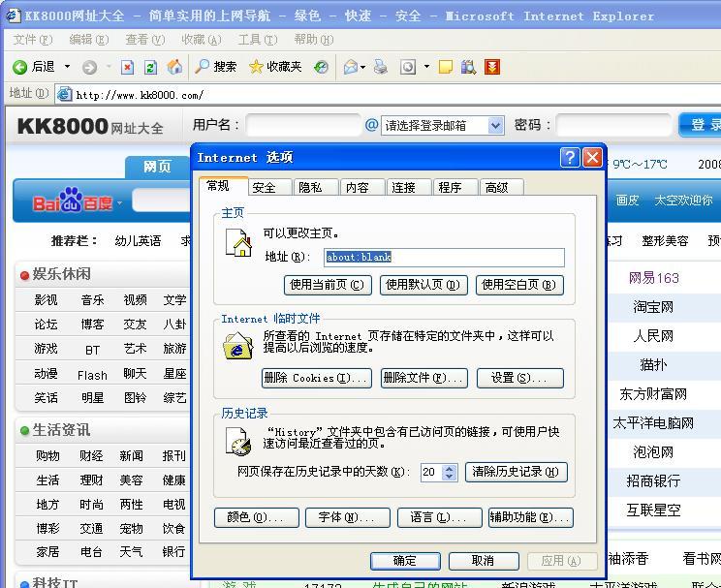Open the Back button dropdown arrow
This screenshot has height=588, width=721.
[67, 67]
